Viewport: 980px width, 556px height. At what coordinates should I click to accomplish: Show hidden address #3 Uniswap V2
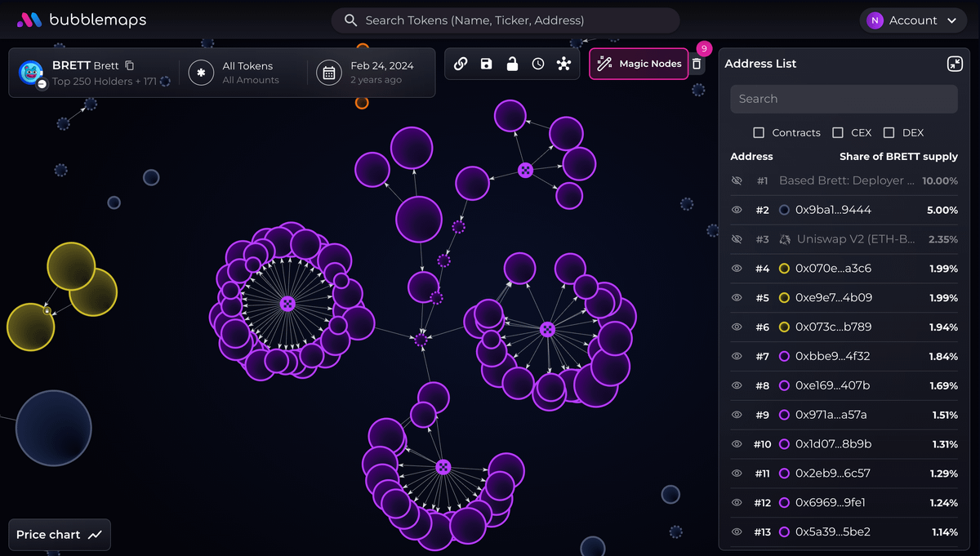tap(737, 239)
